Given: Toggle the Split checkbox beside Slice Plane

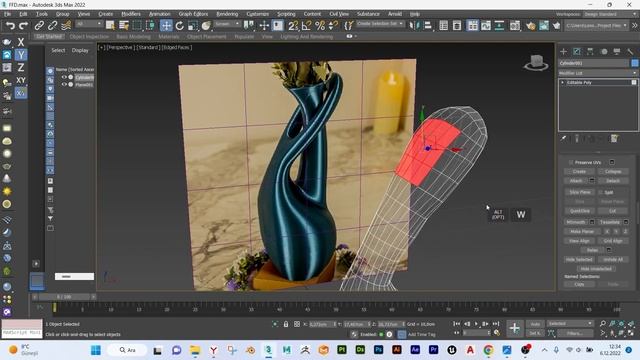Looking at the screenshot, I should 600,192.
